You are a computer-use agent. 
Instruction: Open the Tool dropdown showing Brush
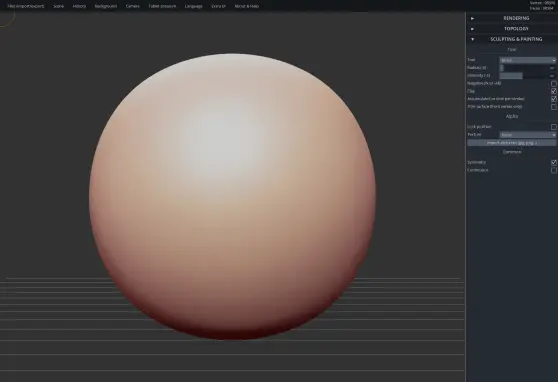(x=527, y=60)
